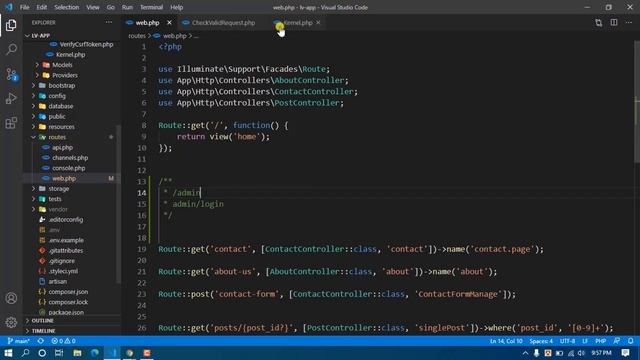Switch to Kernel.php tab
The width and height of the screenshot is (640, 360).
tap(298, 23)
